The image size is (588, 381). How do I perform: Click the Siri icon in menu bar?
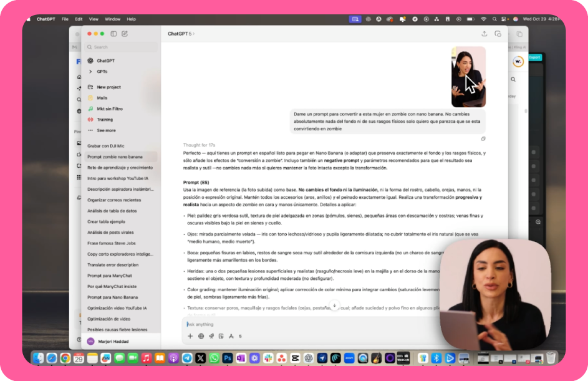point(516,19)
